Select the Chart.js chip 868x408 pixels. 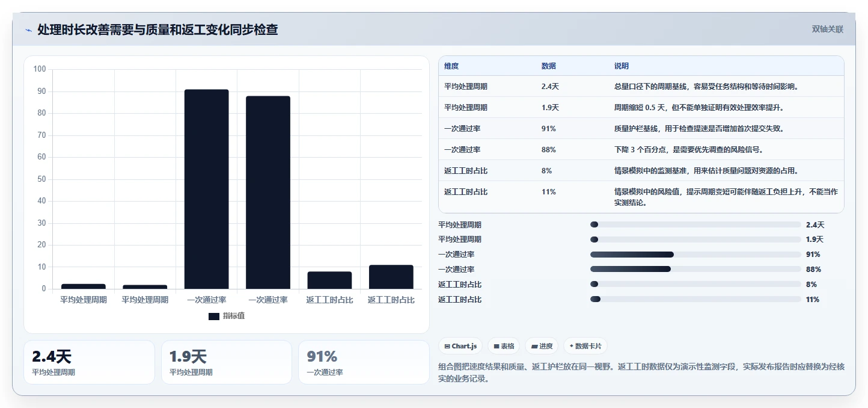[460, 346]
